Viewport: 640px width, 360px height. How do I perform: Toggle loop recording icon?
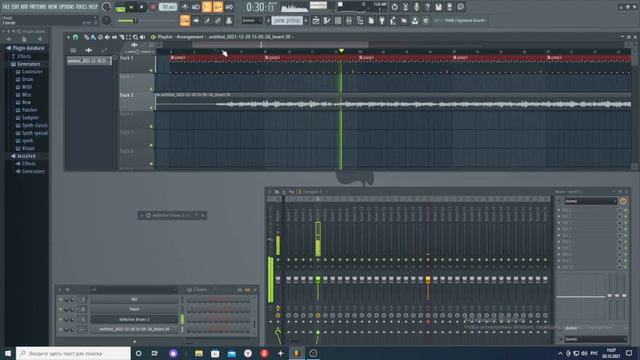[x=229, y=7]
